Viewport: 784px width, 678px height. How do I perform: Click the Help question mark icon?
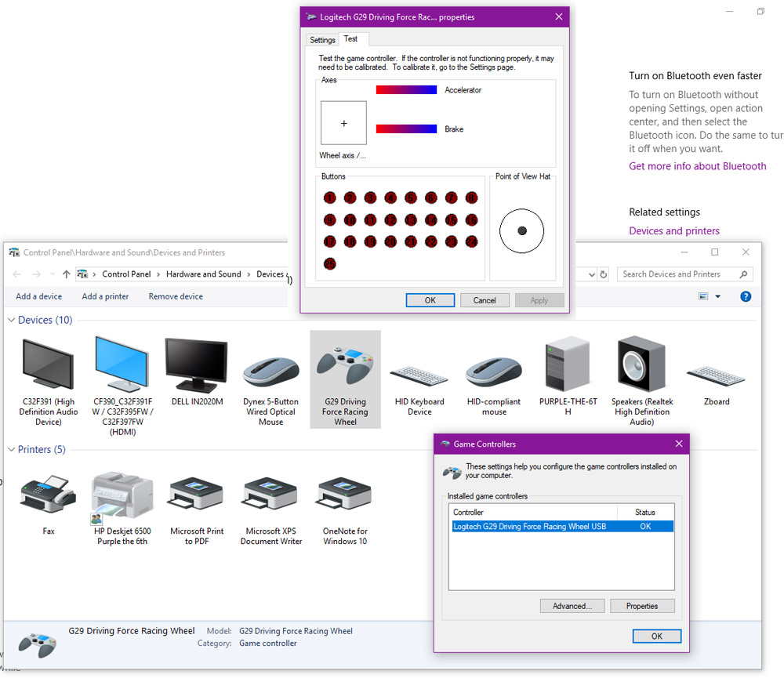pyautogui.click(x=746, y=296)
